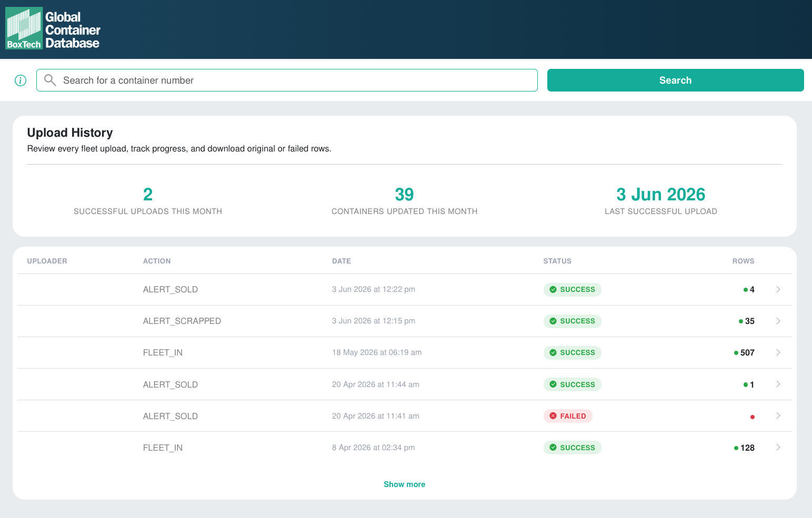Click SUCCESS badge for 3 Jun 12:22 pm
This screenshot has width=812, height=518.
[572, 289]
